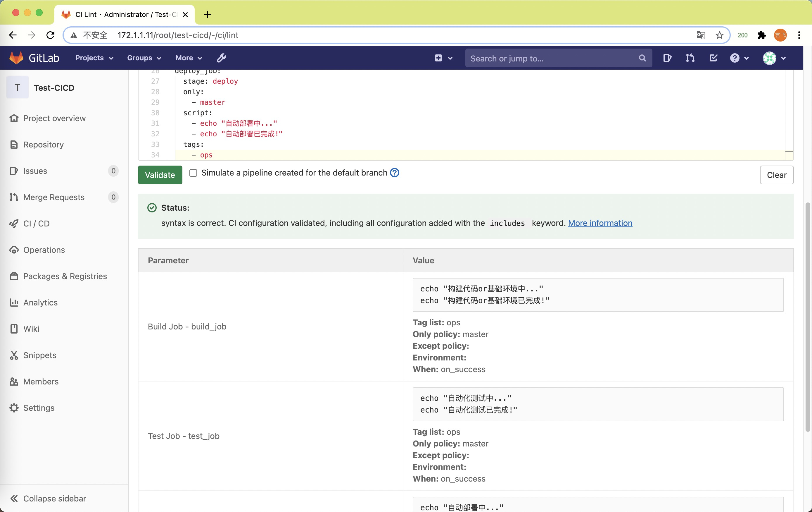812x512 pixels.
Task: Click the Validate button
Action: [x=160, y=175]
